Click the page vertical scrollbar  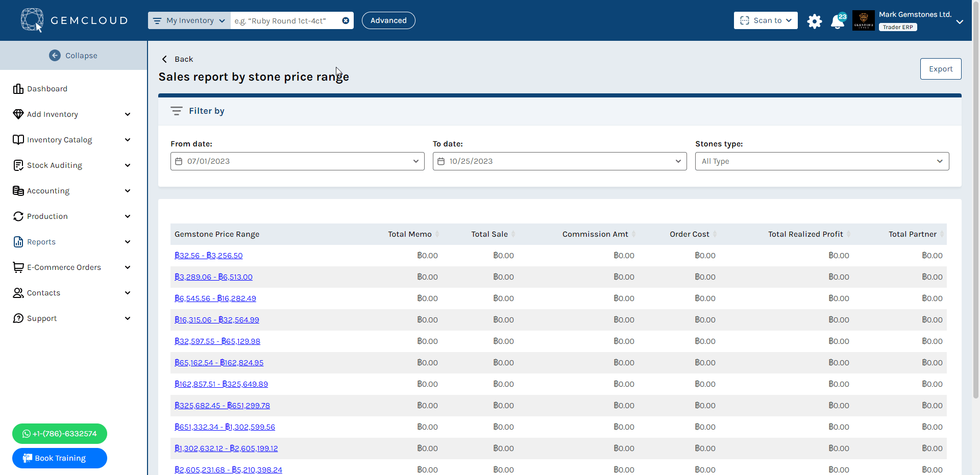click(x=976, y=199)
